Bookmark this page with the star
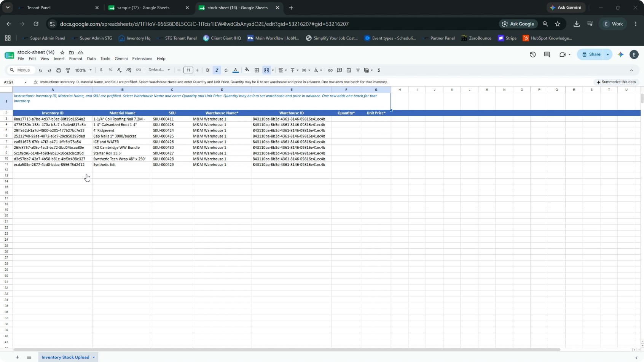This screenshot has height=362, width=644. (x=558, y=24)
